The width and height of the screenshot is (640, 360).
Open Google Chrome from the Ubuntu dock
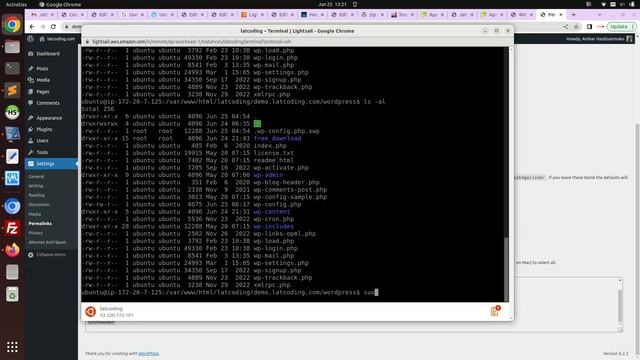tap(12, 25)
